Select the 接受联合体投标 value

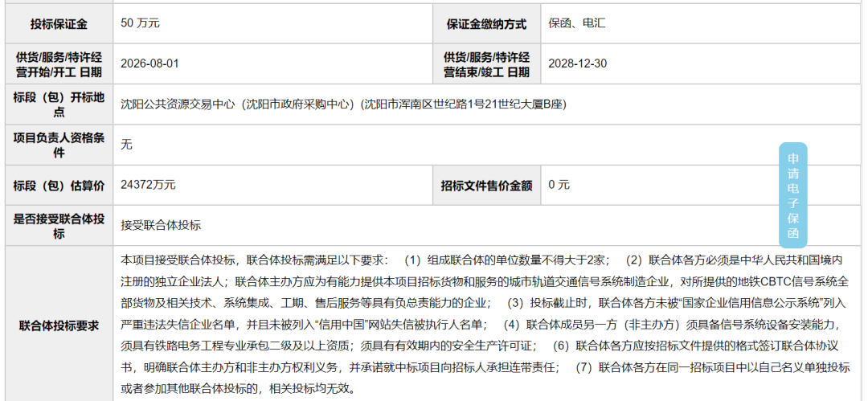[161, 226]
